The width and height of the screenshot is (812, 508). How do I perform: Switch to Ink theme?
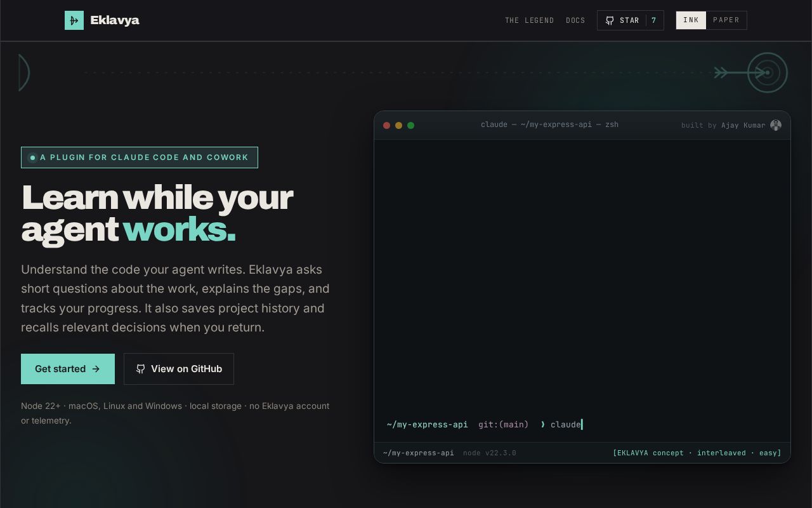(691, 20)
